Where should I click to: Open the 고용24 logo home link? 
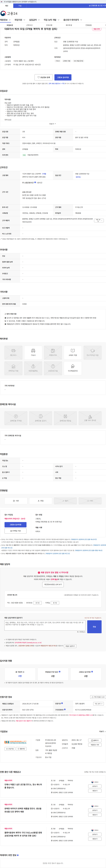click(x=9, y=13)
